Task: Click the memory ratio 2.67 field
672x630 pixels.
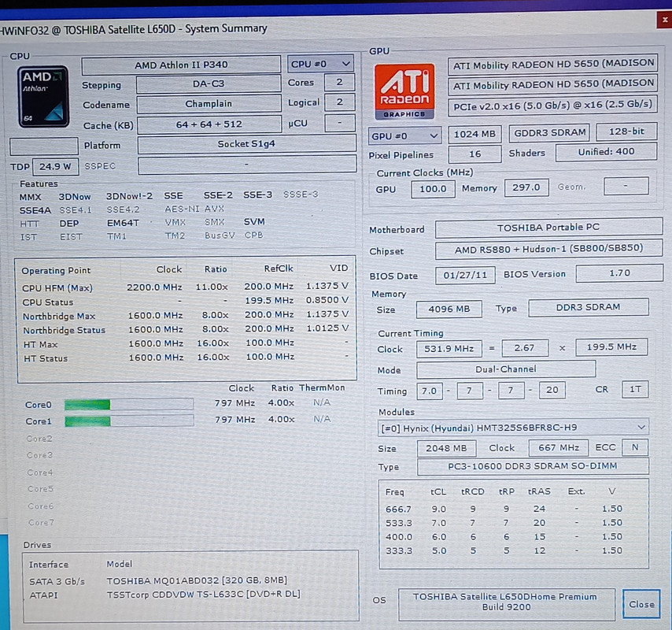Action: point(525,347)
